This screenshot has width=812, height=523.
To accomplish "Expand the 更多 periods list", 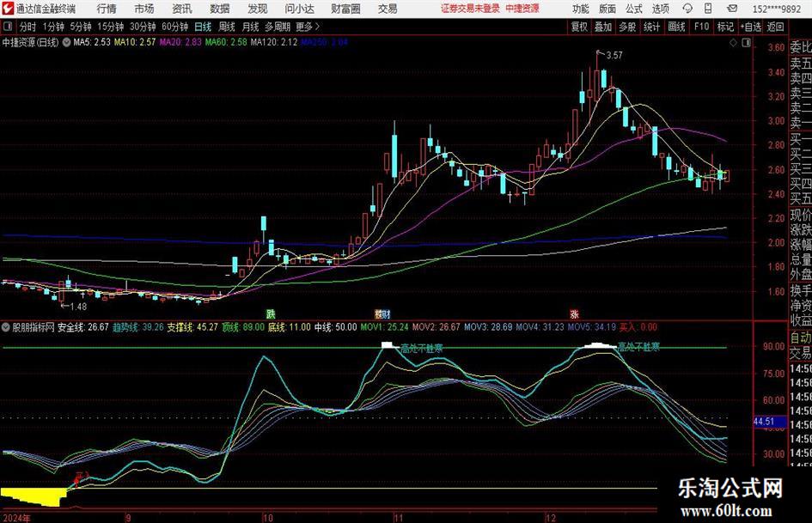I will tap(308, 27).
